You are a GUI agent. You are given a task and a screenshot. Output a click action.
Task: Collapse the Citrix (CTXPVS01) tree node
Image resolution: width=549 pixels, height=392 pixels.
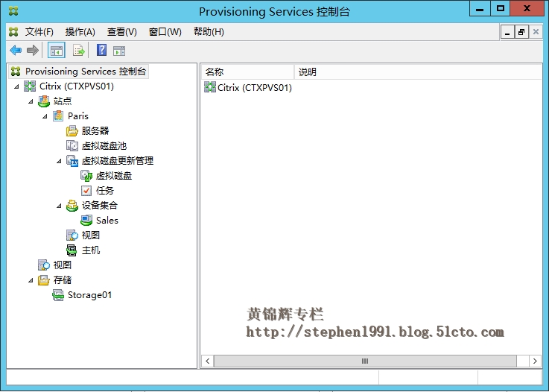[16, 86]
